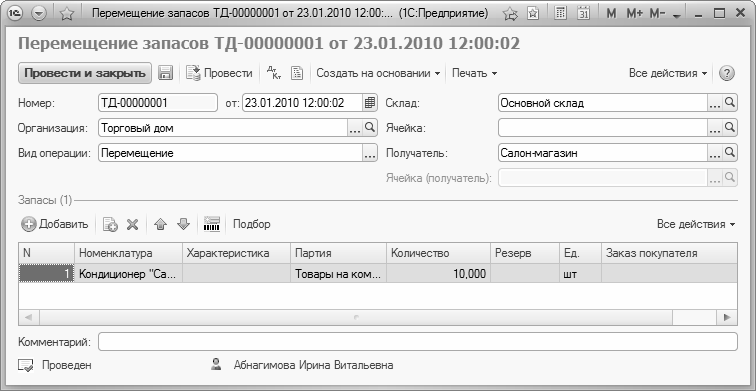This screenshot has height=391, width=756.
Task: Click Резерв column header
Action: point(525,253)
